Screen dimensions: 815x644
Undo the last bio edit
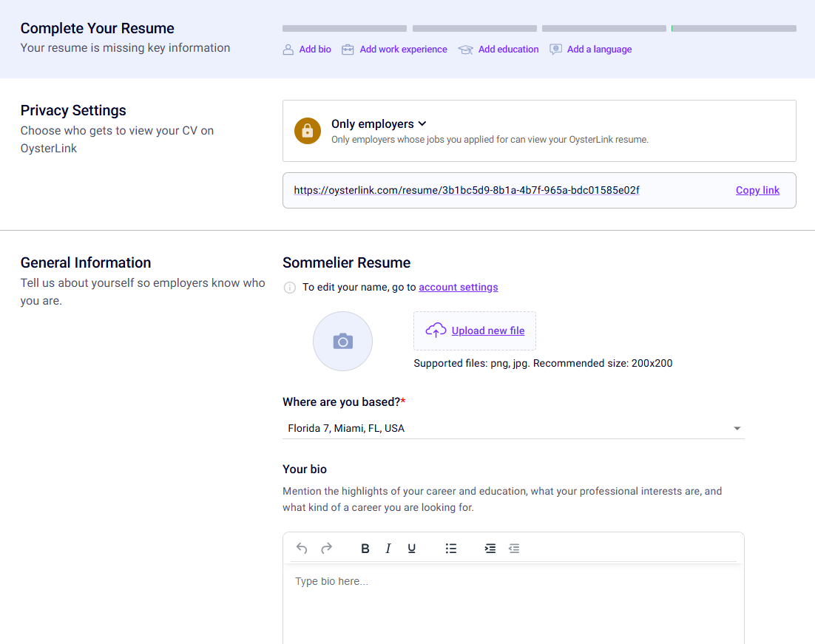[302, 548]
